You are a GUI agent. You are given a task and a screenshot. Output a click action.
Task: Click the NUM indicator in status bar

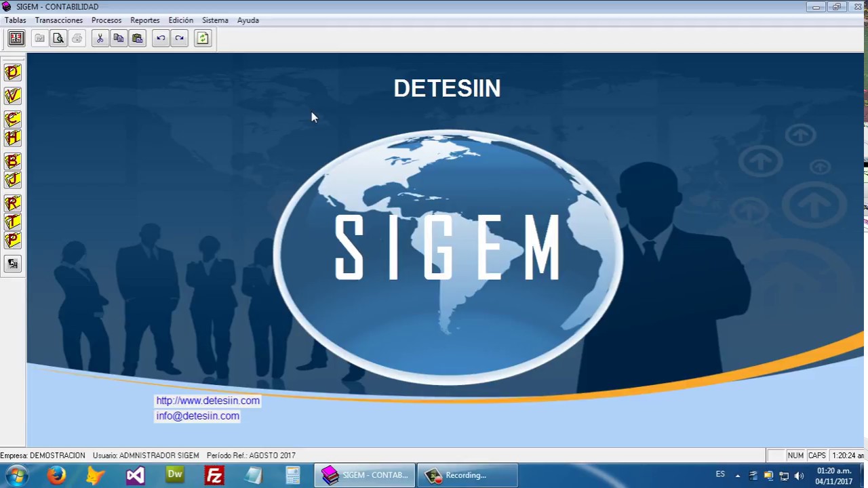pyautogui.click(x=795, y=455)
